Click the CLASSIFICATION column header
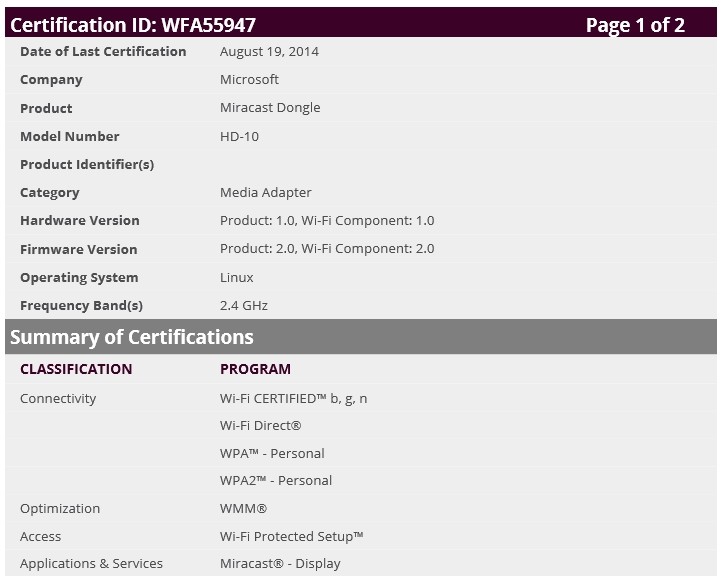 pos(76,369)
